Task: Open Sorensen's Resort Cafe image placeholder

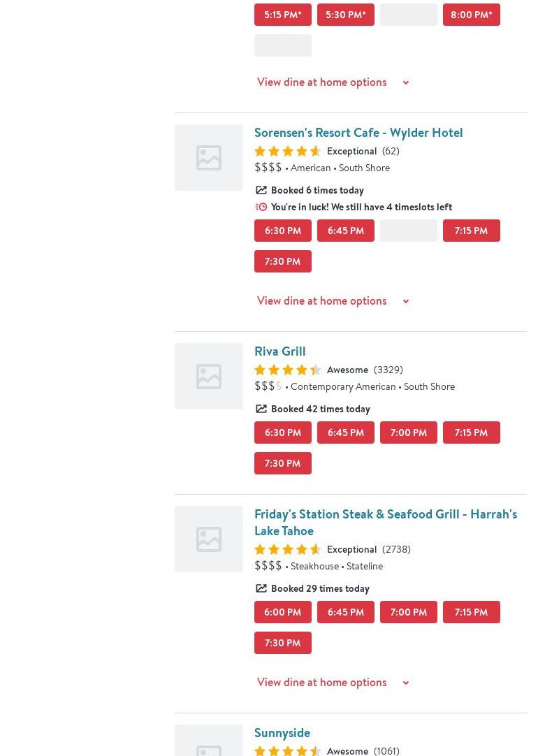Action: pos(208,157)
